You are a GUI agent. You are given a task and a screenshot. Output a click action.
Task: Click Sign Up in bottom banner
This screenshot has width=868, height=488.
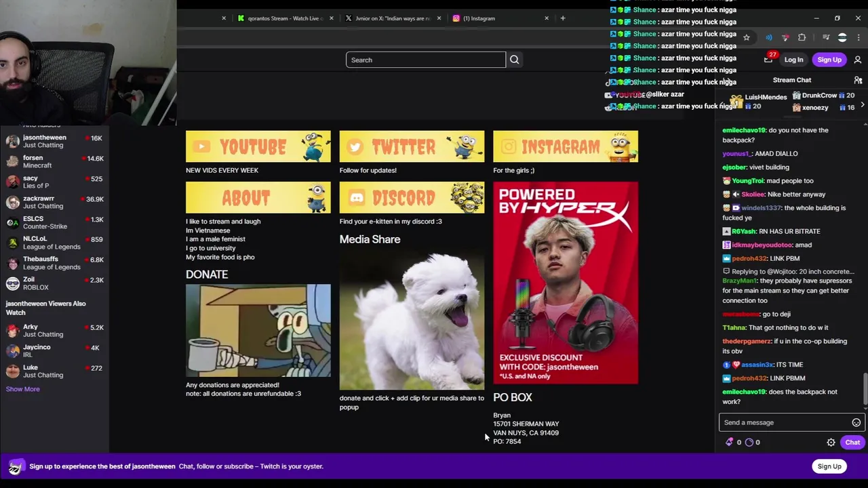click(x=829, y=466)
